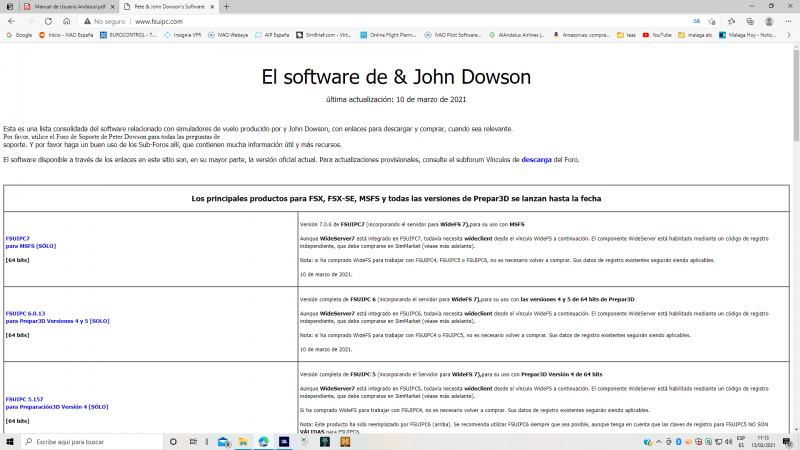Open the AIP España bookmark
The image size is (800, 450).
click(x=272, y=35)
